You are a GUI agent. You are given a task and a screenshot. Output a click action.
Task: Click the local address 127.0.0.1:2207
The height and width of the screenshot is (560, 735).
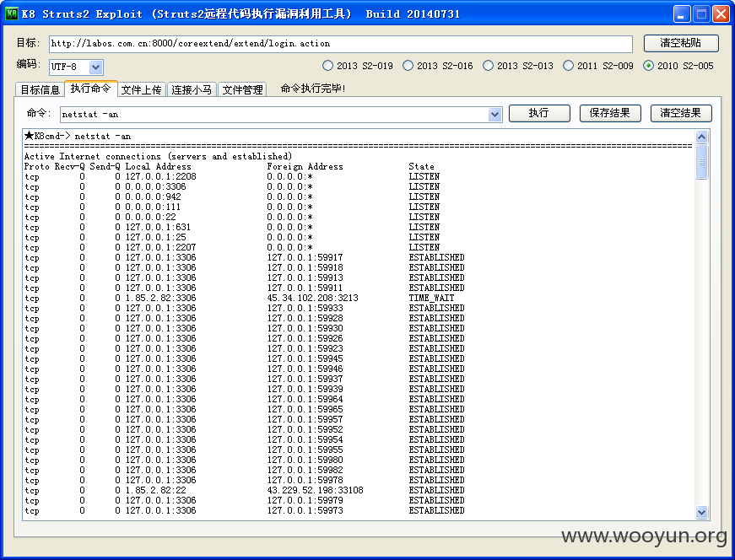[161, 247]
